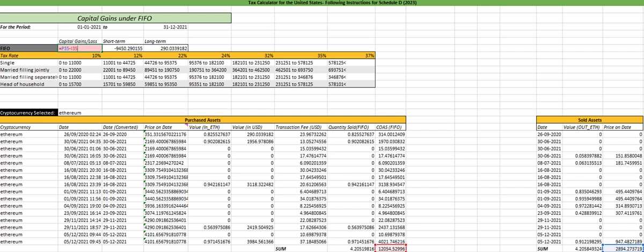
Task: Click the Sold Assets sum 4.205849324
Action: (x=582, y=249)
